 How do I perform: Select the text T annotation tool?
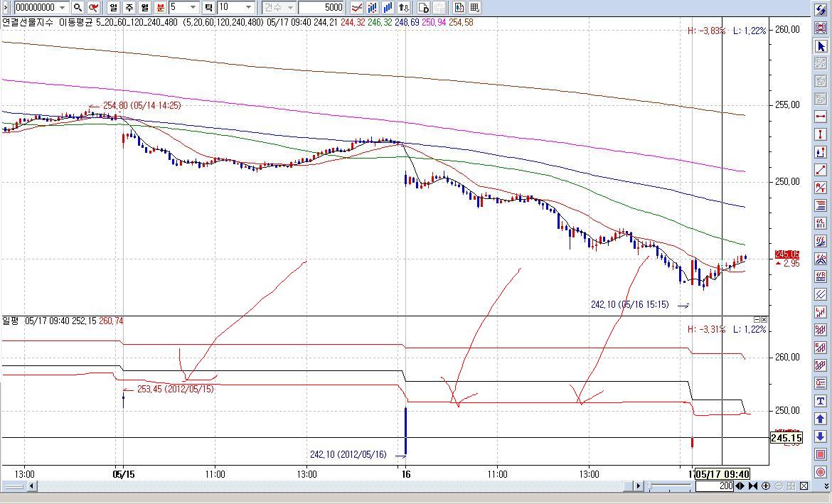point(821,401)
